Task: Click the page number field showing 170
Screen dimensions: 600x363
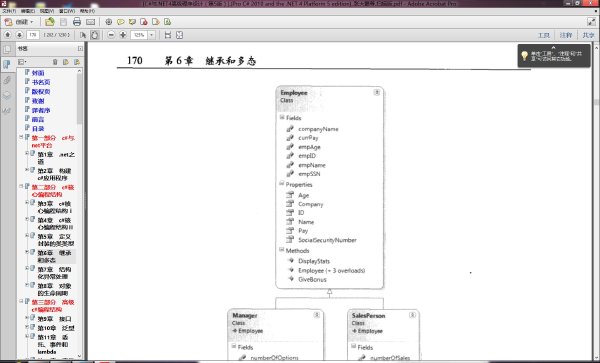Action: point(33,35)
